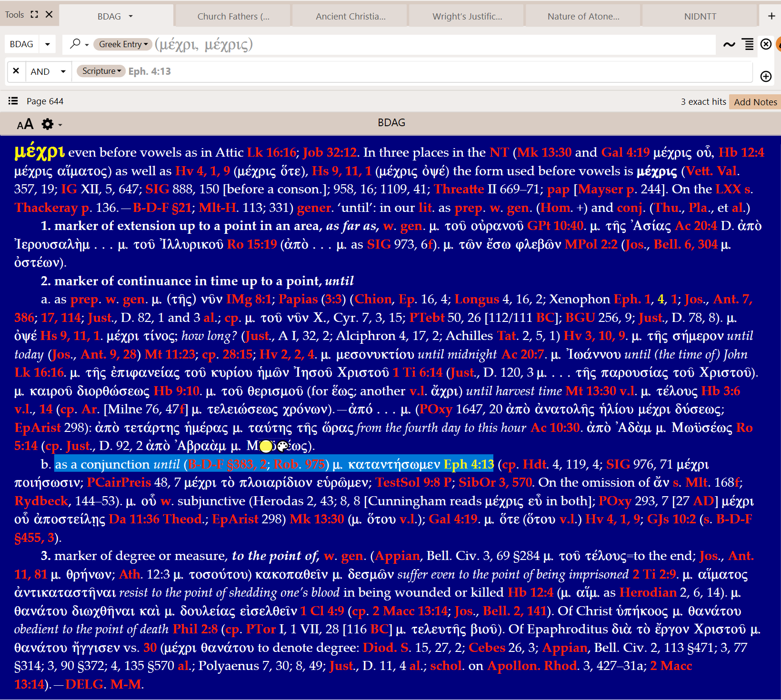781x700 pixels.
Task: Open a new tab with plus icon
Action: point(771,16)
